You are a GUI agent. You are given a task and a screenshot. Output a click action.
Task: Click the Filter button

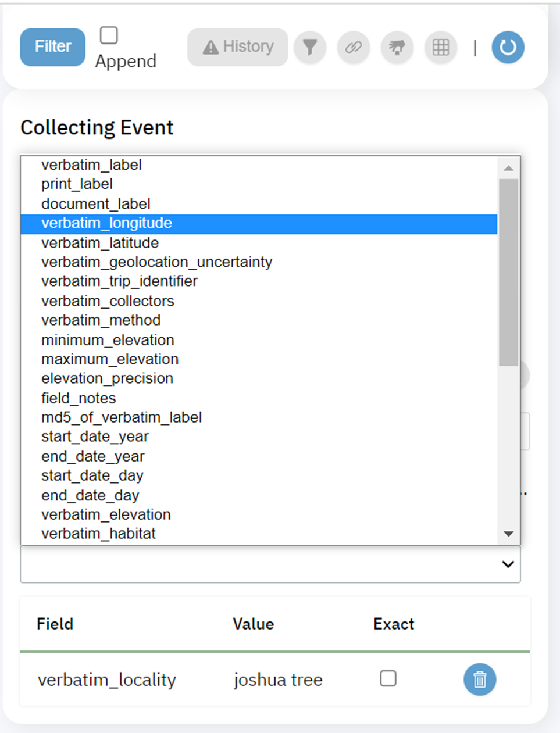tap(52, 47)
